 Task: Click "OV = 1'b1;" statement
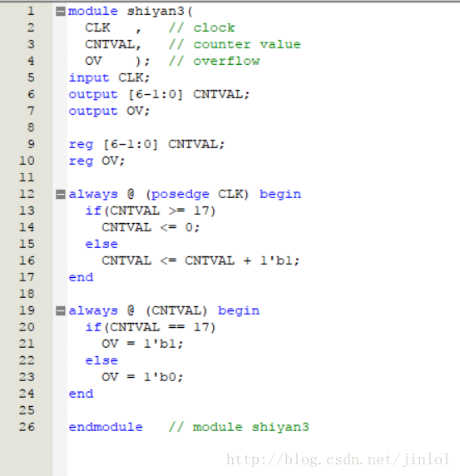[x=142, y=344]
